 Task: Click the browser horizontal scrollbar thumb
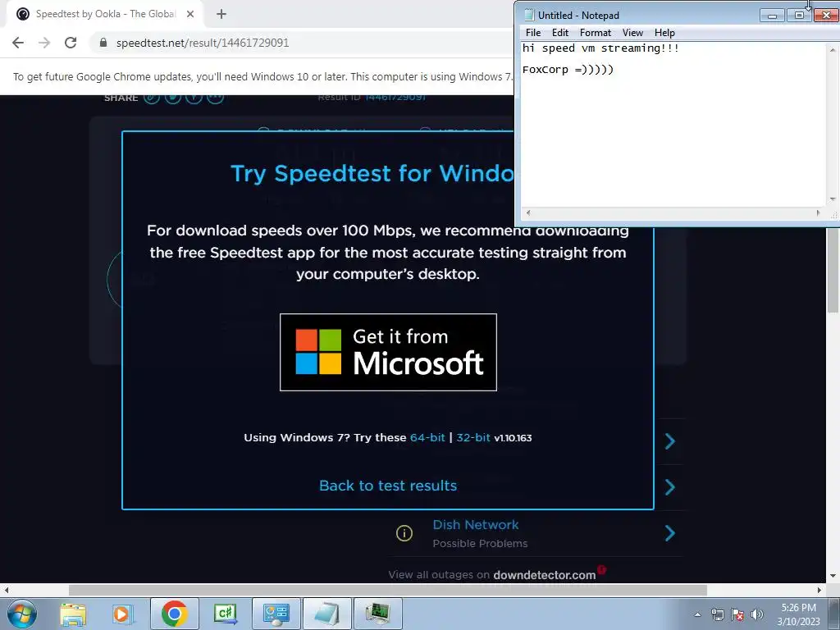coord(388,590)
